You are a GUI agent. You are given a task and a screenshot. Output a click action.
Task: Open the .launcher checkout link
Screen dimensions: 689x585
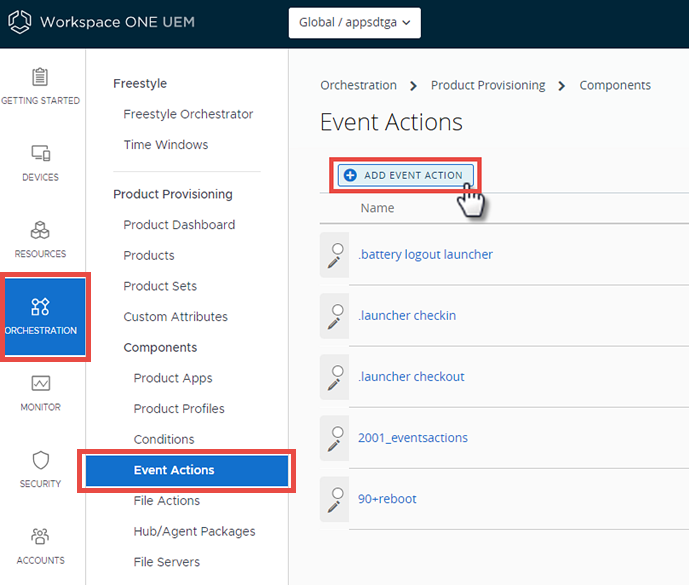[411, 377]
